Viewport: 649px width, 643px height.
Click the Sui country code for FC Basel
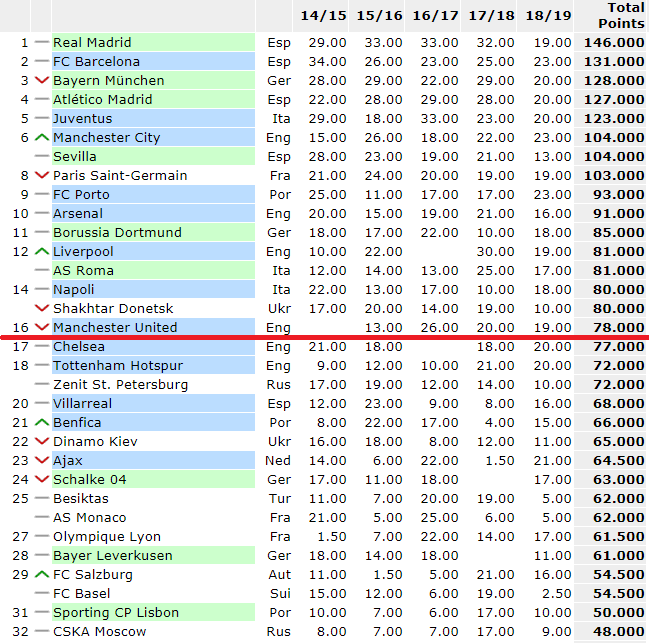(280, 593)
